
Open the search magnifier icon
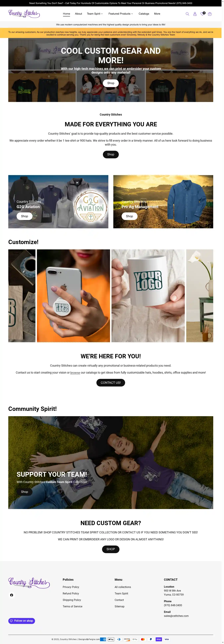click(x=187, y=14)
